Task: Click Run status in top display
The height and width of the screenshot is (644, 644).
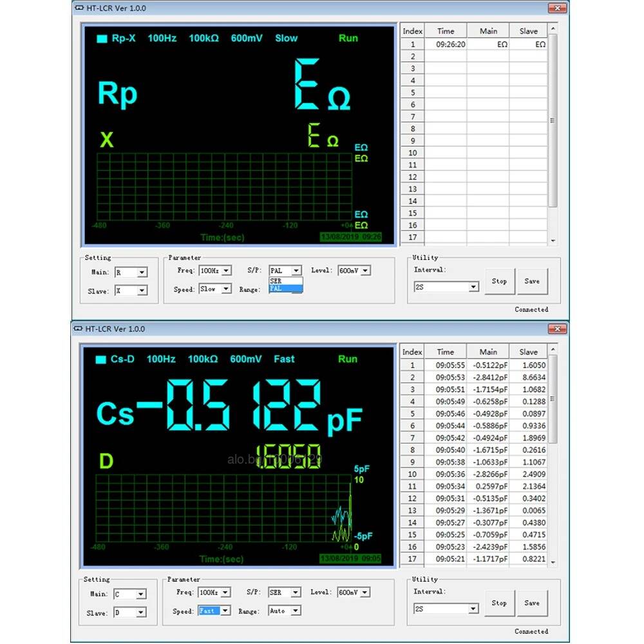Action: point(348,38)
